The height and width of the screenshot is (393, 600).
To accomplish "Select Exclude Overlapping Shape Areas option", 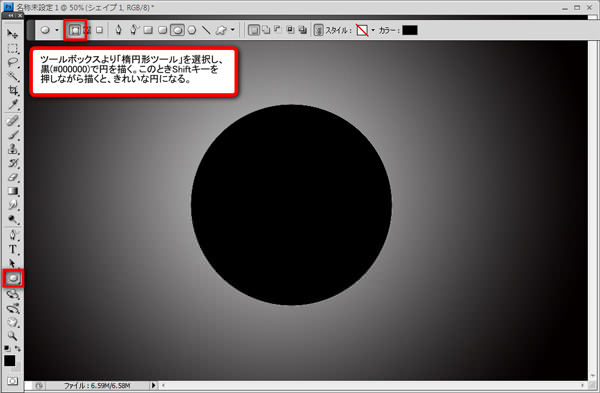I will tap(303, 30).
